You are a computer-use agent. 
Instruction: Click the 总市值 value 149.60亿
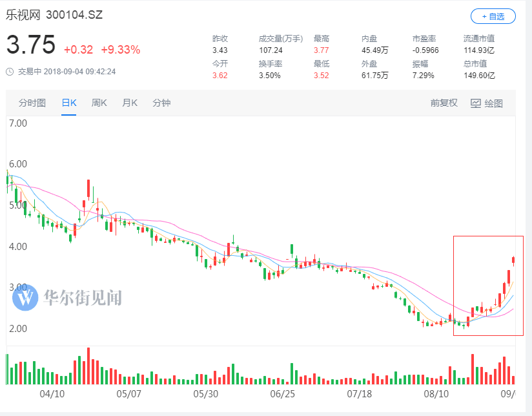479,76
